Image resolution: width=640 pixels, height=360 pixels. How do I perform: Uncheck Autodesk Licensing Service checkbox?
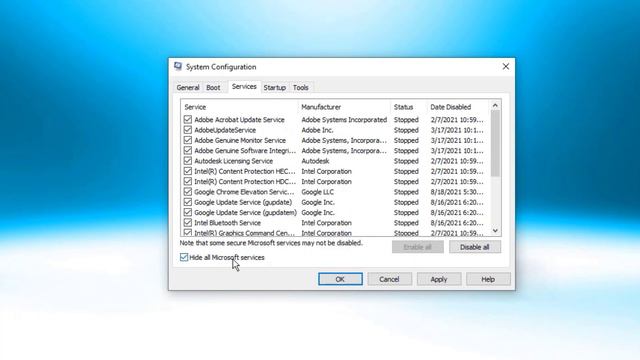click(188, 161)
